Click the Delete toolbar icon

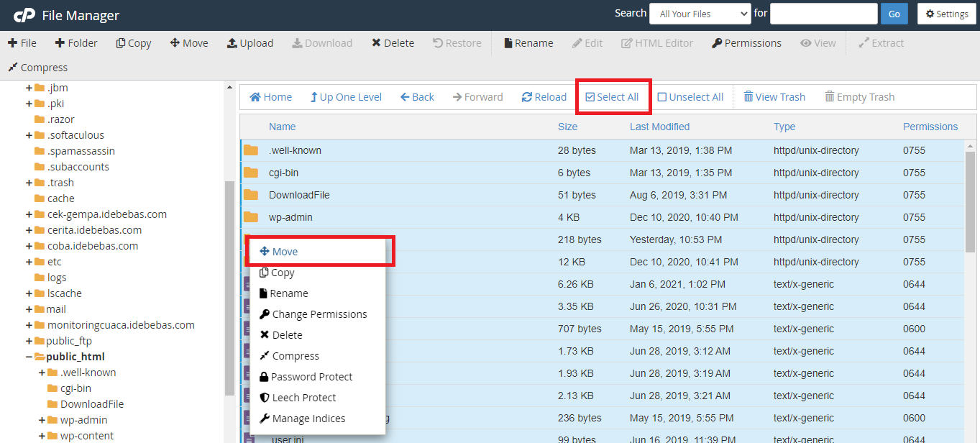[x=392, y=42]
